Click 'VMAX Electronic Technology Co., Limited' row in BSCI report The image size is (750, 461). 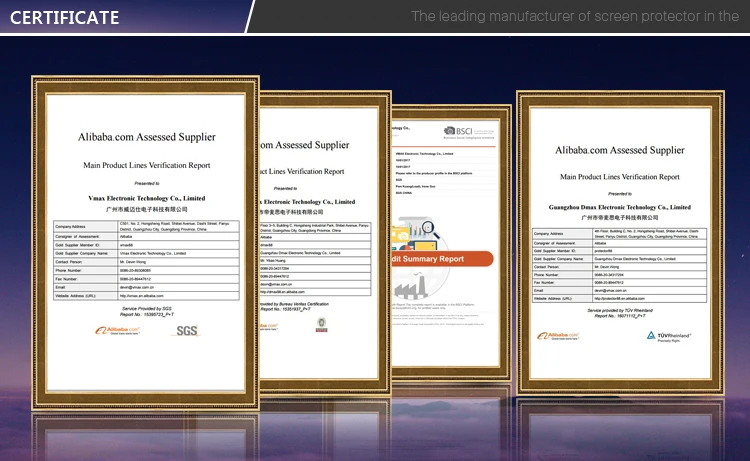425,154
